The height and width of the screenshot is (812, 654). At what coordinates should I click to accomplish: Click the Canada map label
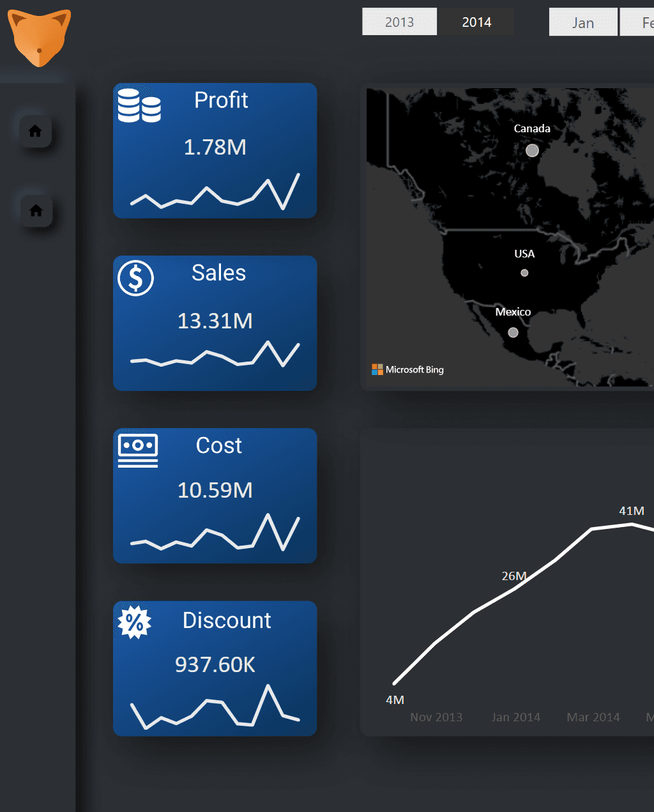532,128
